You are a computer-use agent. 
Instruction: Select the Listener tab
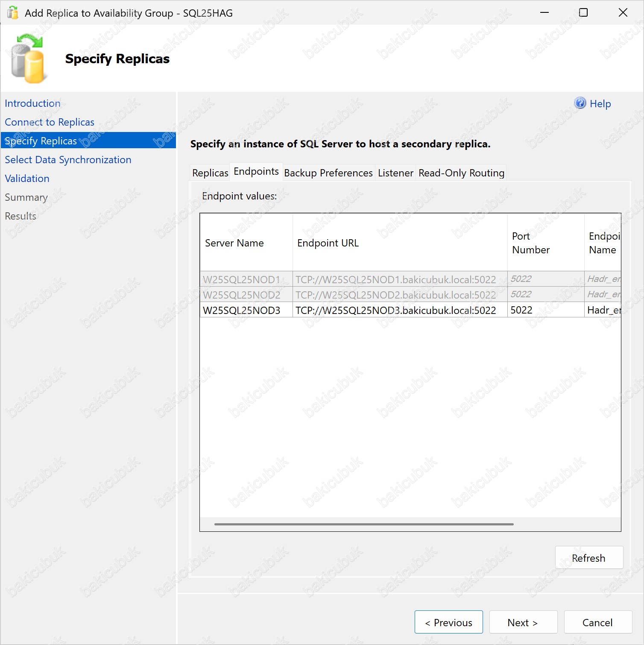pyautogui.click(x=395, y=173)
